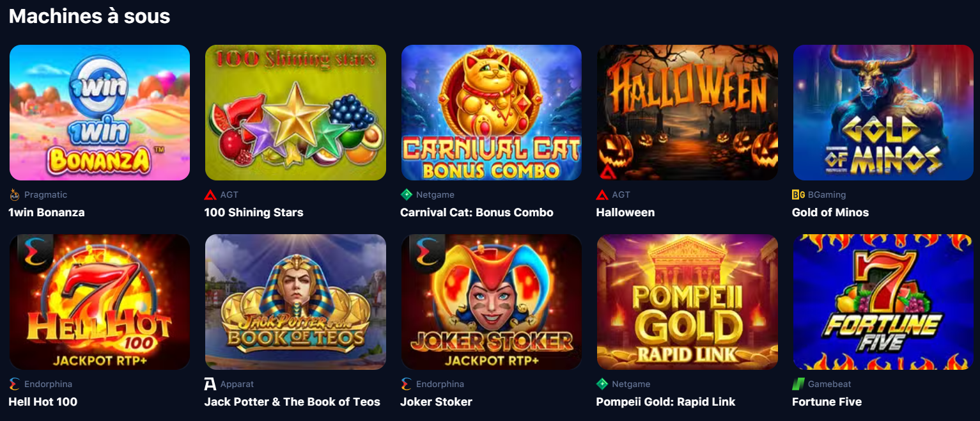Click the Netgame icon under Carnival Cat

click(x=406, y=195)
